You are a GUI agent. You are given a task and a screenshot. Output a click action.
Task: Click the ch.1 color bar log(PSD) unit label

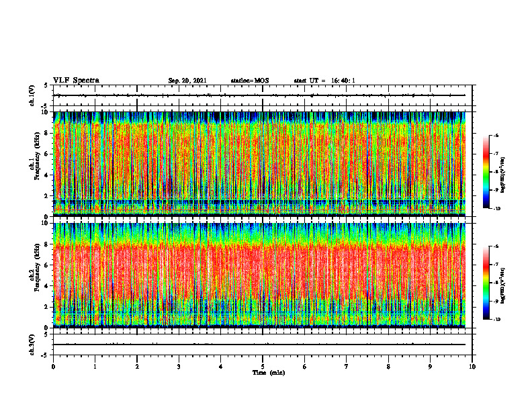503,175
